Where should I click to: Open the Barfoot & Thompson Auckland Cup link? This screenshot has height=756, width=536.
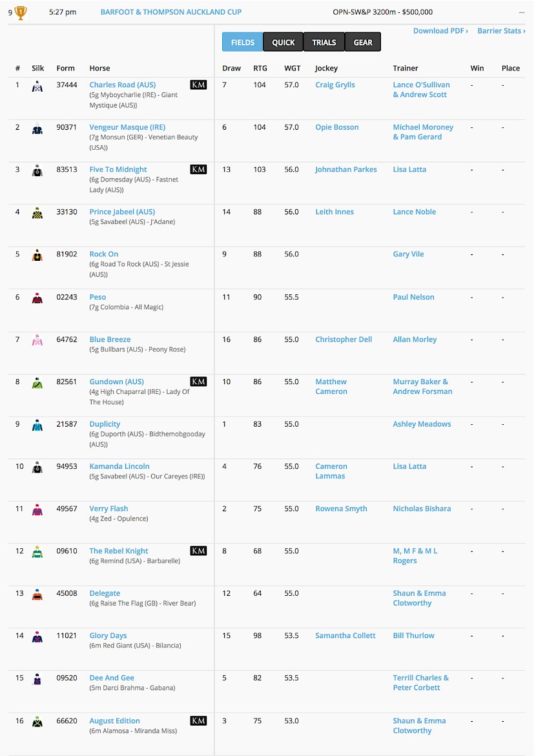click(170, 12)
